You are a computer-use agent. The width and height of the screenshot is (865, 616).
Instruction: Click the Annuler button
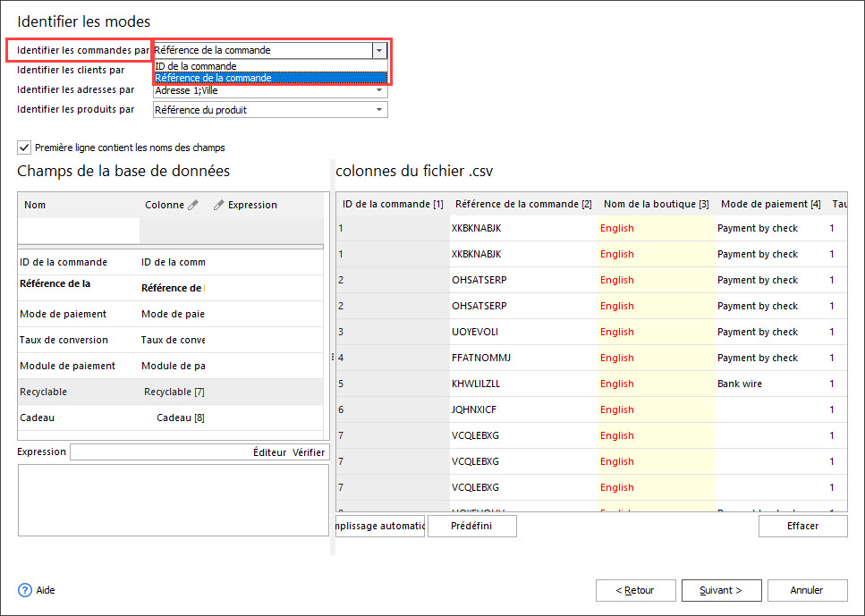[807, 590]
